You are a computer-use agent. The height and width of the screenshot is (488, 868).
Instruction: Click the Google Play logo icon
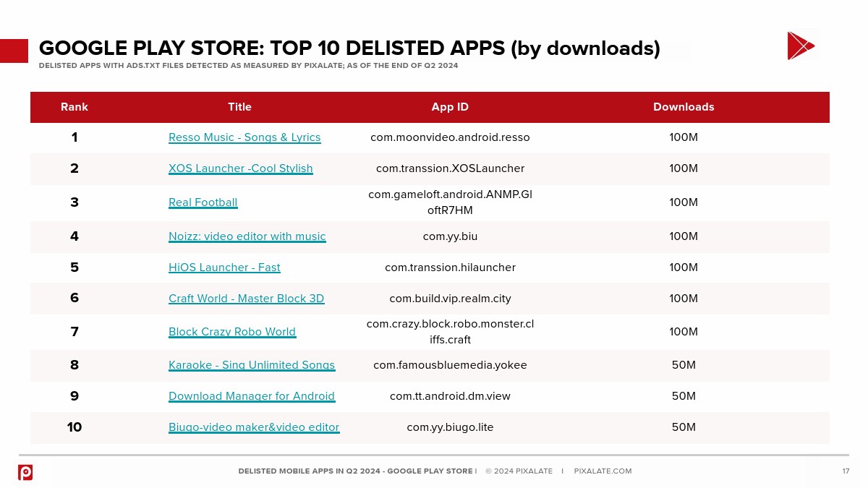coord(800,46)
